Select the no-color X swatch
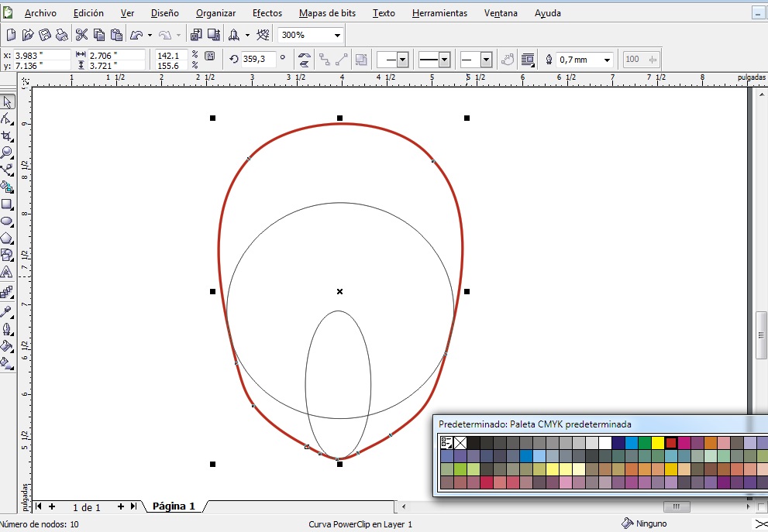Image resolution: width=768 pixels, height=532 pixels. click(x=460, y=443)
